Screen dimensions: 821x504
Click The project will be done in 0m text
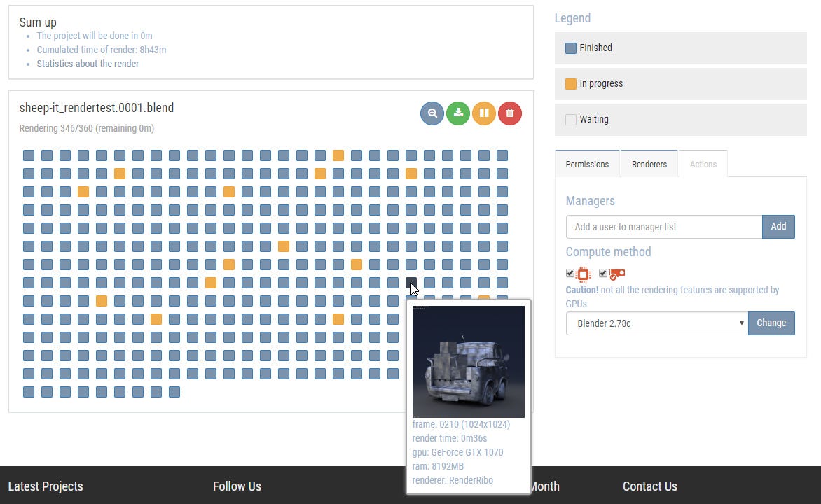pyautogui.click(x=95, y=36)
